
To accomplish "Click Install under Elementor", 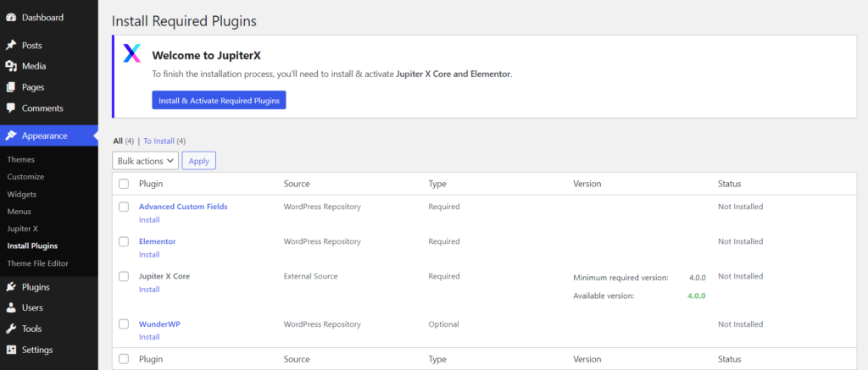I will point(149,254).
